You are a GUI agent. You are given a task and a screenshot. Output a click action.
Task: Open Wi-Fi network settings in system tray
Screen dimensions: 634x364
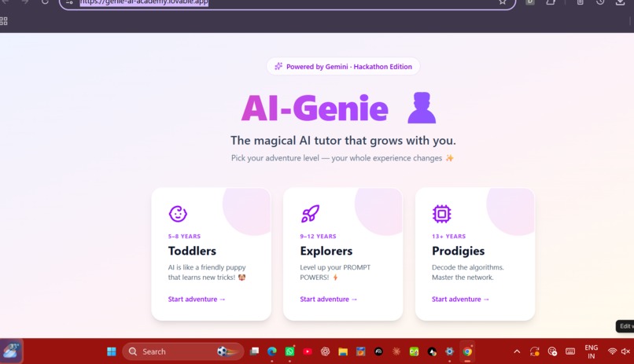coord(612,351)
